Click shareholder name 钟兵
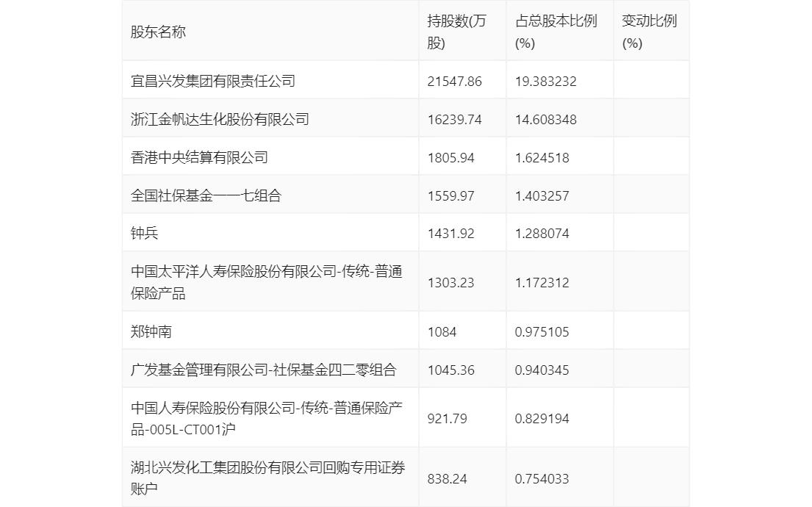 [x=145, y=234]
